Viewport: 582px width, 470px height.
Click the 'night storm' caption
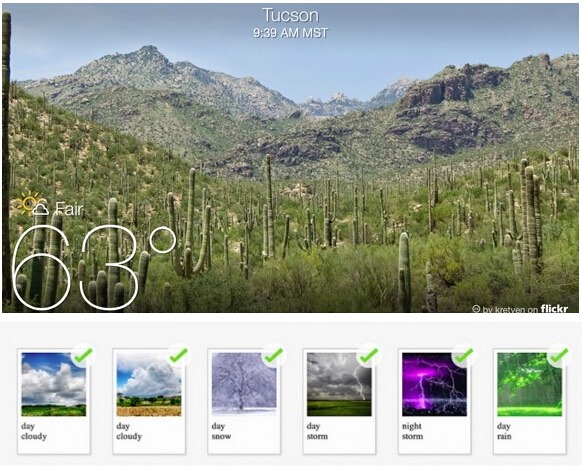coord(412,431)
